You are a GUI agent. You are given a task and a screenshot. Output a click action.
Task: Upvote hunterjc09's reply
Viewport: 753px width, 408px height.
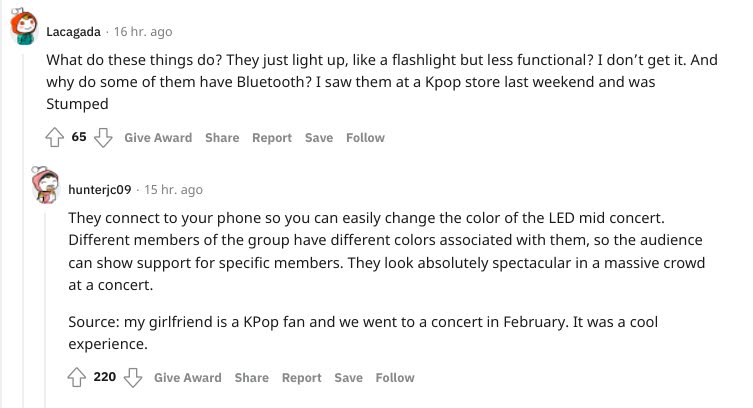(x=77, y=378)
